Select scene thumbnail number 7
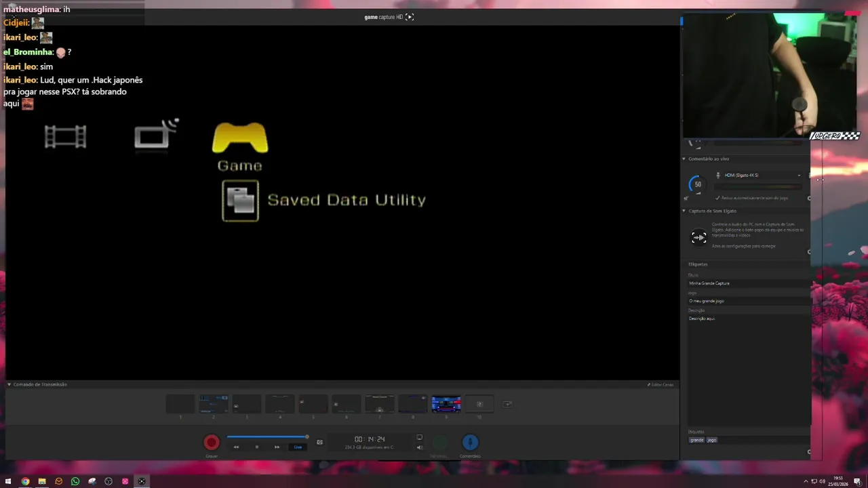This screenshot has width=868, height=488. pos(379,404)
